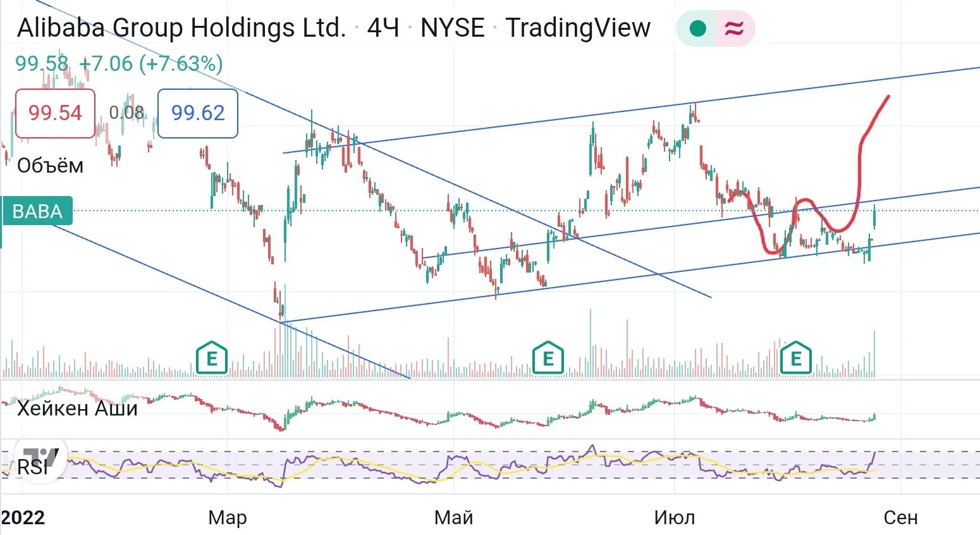Select the 0.08 spread value

(126, 113)
